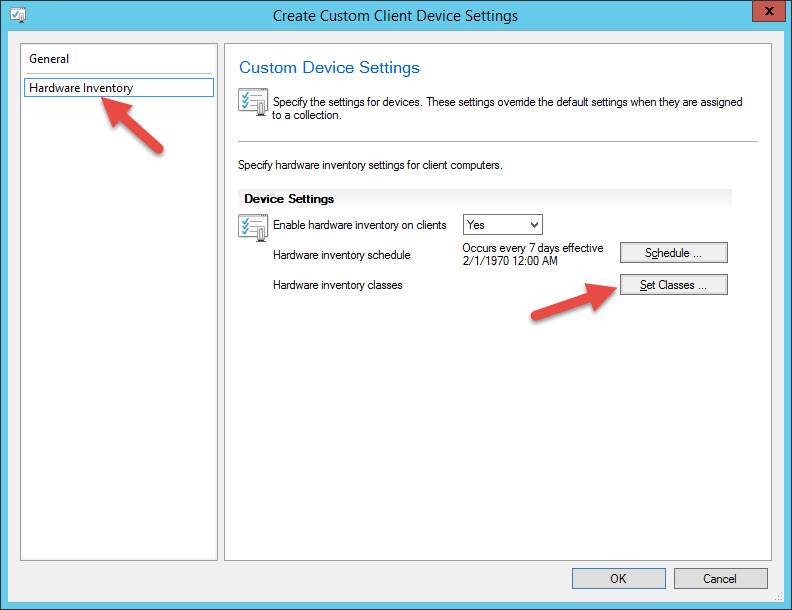792x610 pixels.
Task: Click the icon beside Enable hardware inventory
Action: tap(251, 226)
